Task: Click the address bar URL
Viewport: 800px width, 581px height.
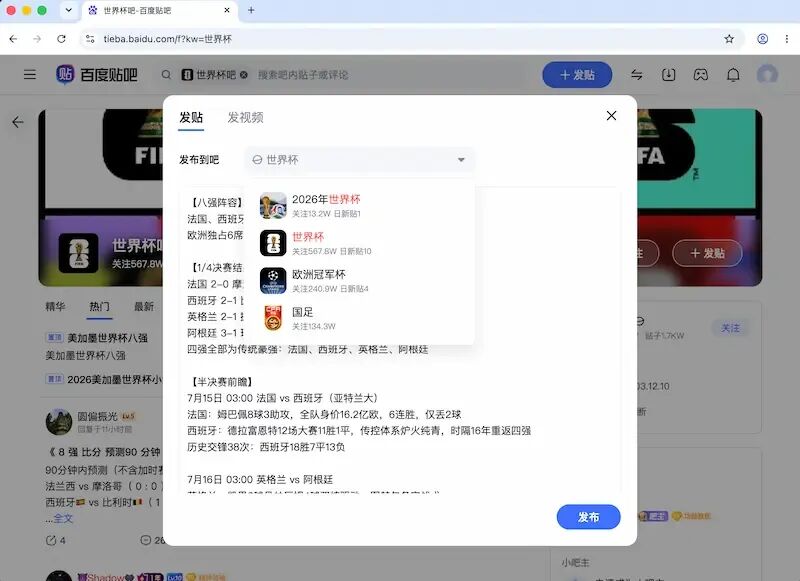Action: coord(167,39)
